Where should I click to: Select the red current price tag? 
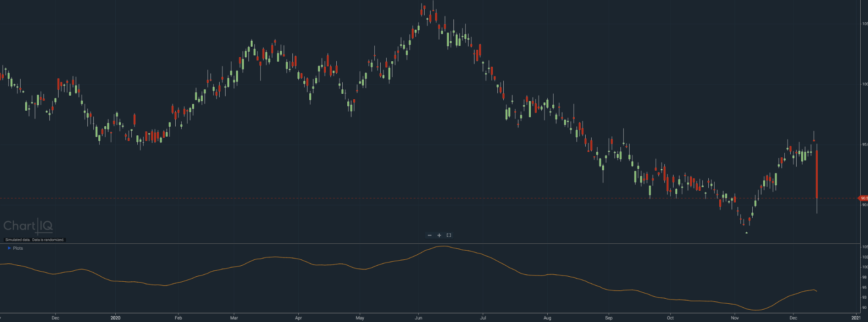[x=863, y=198]
